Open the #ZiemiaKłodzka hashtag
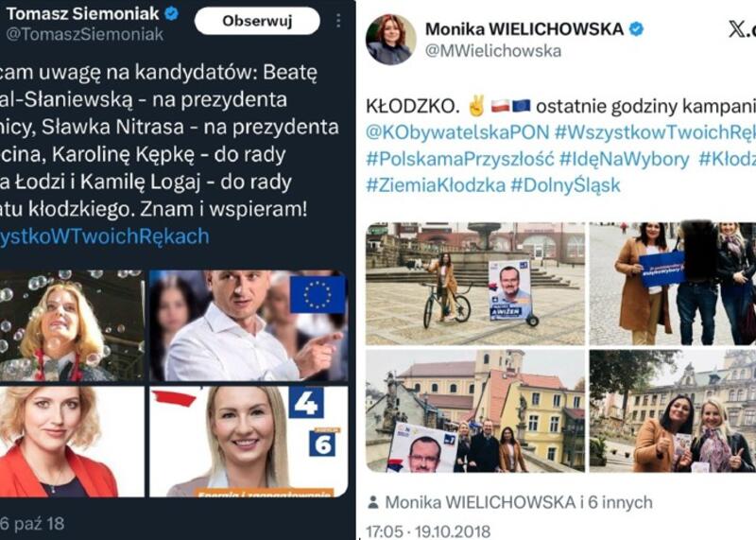This screenshot has width=756, height=540. [x=436, y=185]
